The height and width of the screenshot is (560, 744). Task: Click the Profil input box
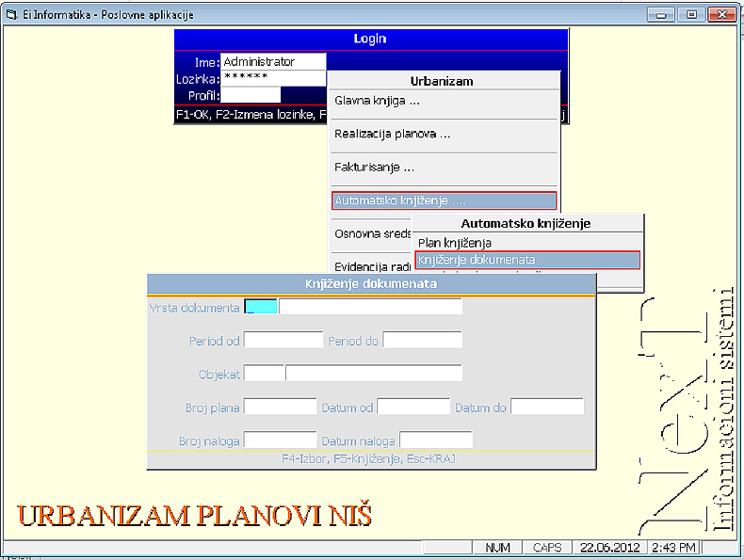[251, 95]
